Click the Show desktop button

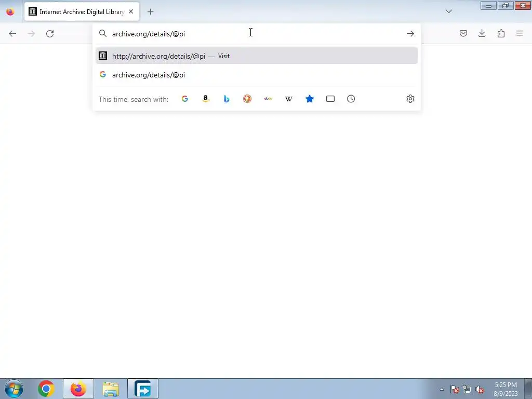pyautogui.click(x=528, y=389)
